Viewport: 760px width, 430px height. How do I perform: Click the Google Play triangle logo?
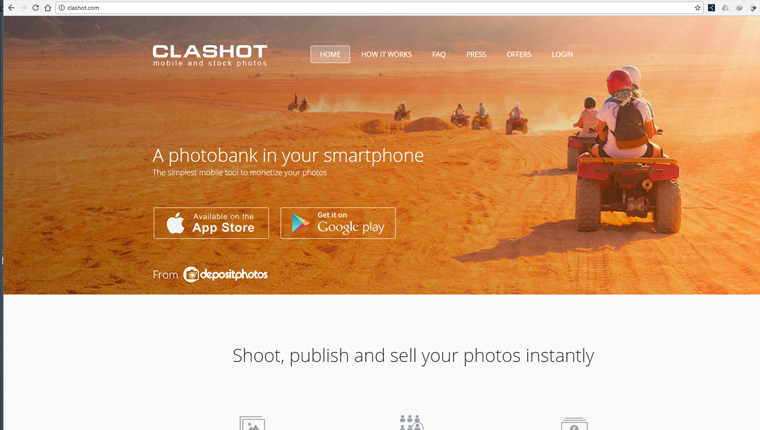click(301, 223)
